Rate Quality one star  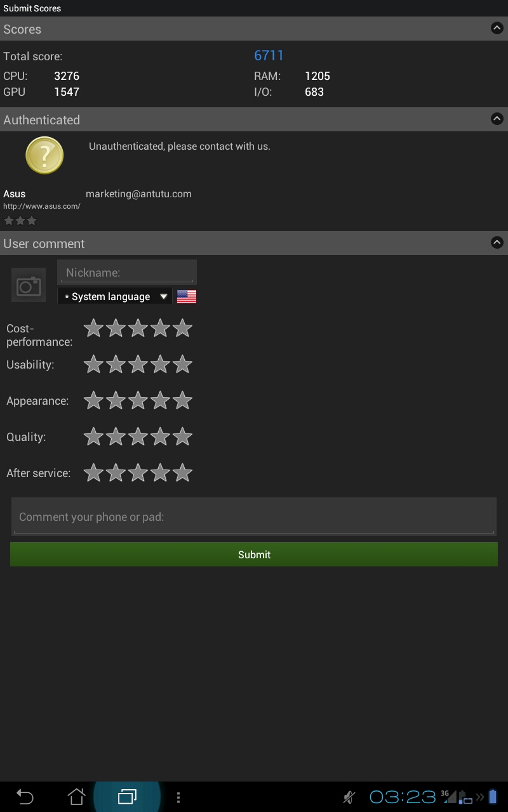[93, 436]
